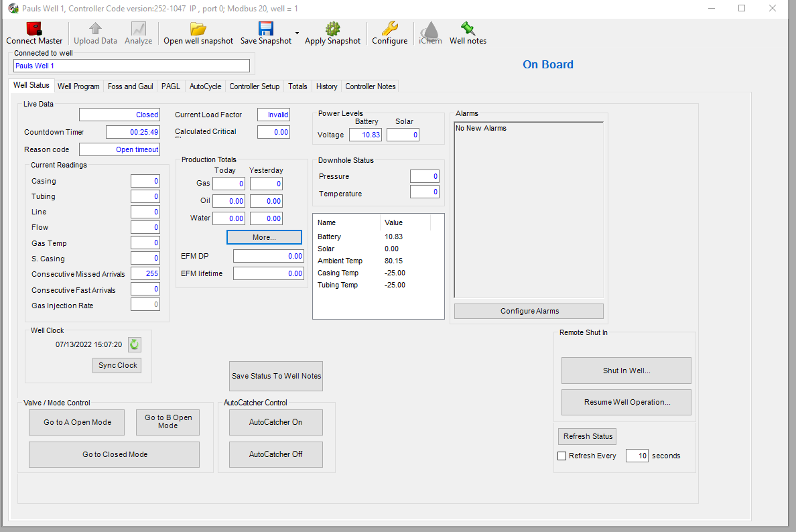Click the Name column header
Screen dimensions: 796x532
point(346,222)
